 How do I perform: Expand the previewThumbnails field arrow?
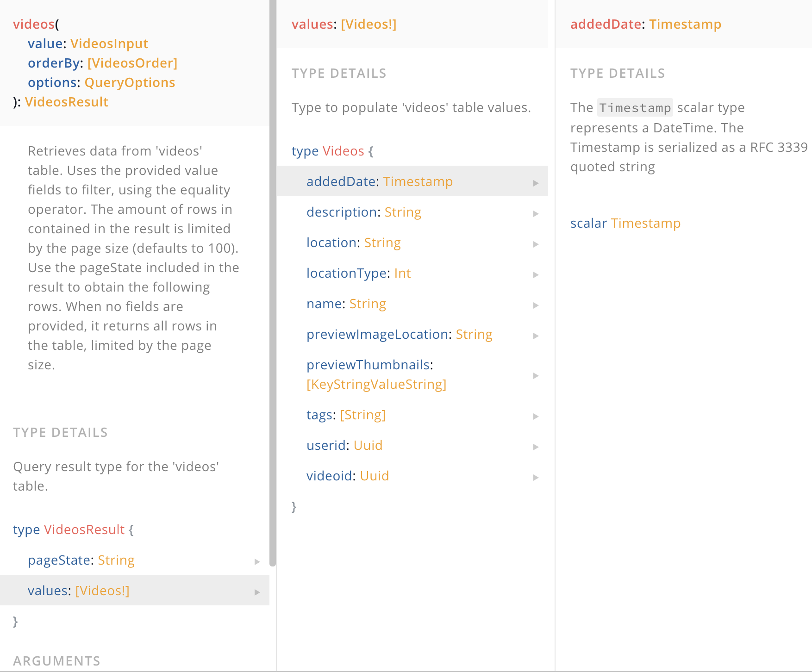pos(536,375)
